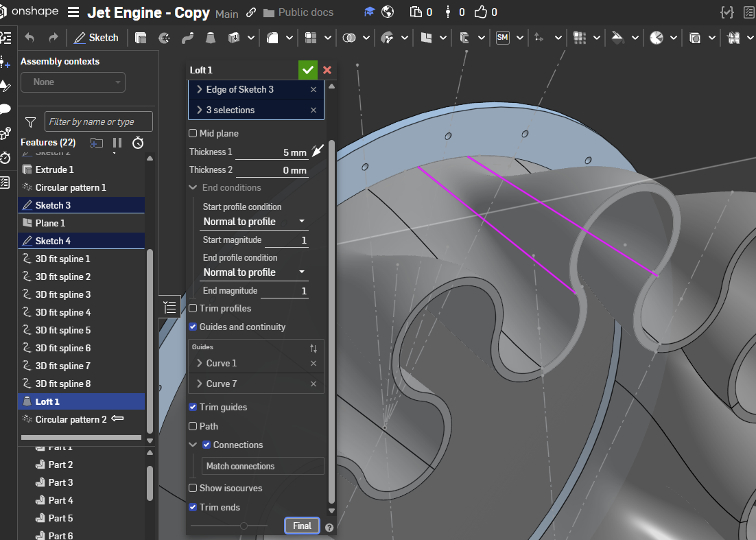Click the Undo arrow in the toolbar

tap(29, 38)
